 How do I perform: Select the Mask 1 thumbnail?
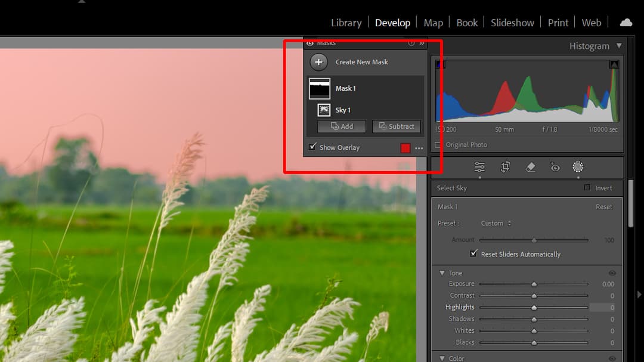click(319, 88)
